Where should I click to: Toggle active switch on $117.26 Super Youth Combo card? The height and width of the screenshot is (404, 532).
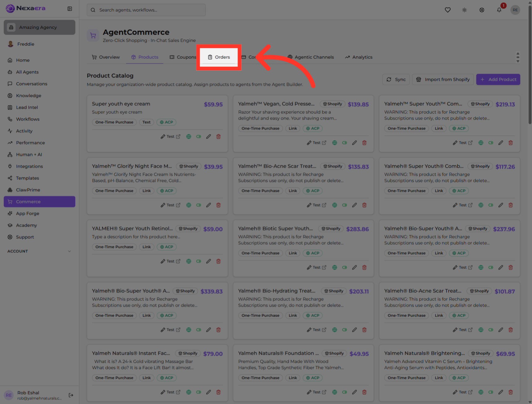[x=491, y=205]
